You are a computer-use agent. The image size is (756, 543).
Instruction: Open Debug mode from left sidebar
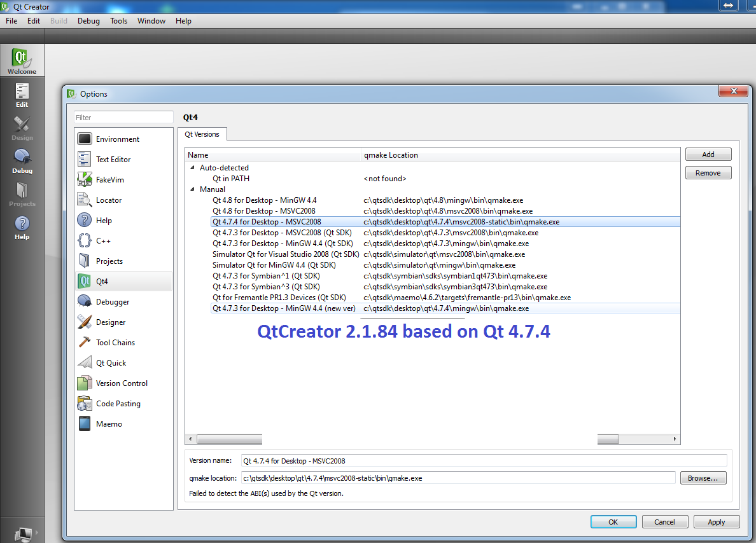pyautogui.click(x=22, y=160)
